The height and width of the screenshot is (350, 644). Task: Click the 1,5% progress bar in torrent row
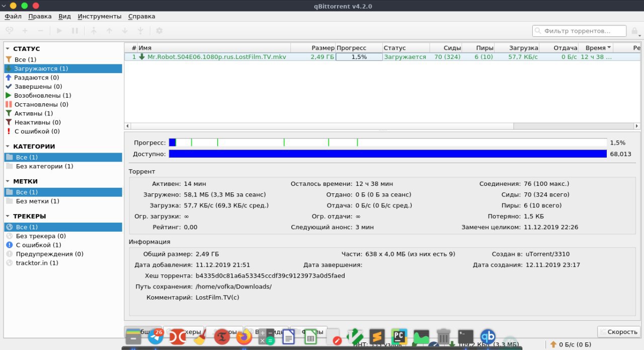(x=359, y=57)
